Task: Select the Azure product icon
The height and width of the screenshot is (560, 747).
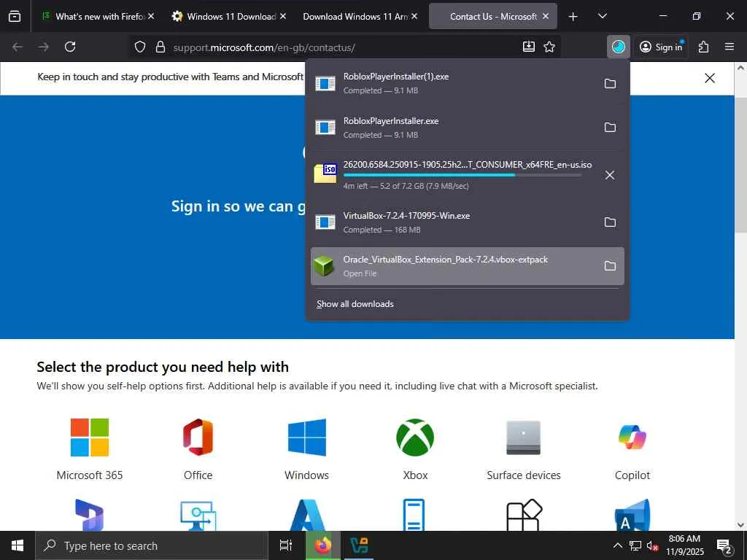Action: (x=307, y=514)
